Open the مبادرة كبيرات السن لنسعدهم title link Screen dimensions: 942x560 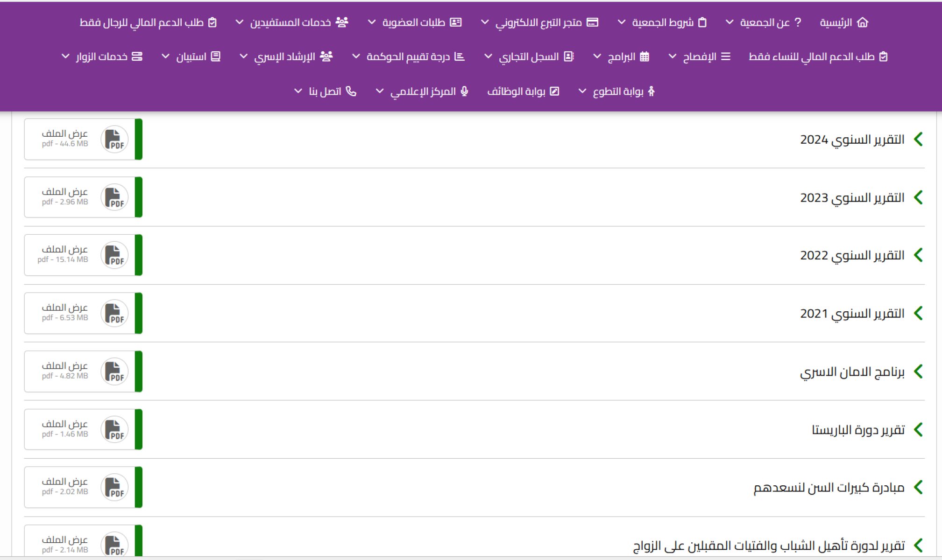[x=829, y=488]
